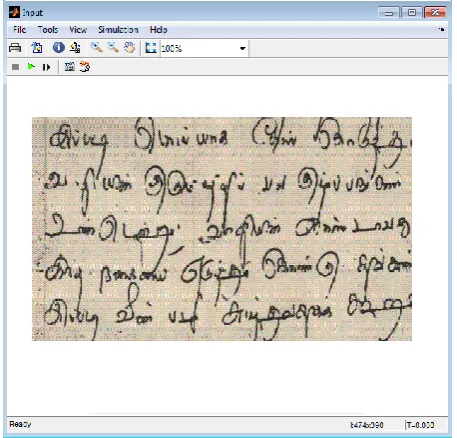Maximize the Input window
This screenshot has width=457, height=438.
point(412,12)
